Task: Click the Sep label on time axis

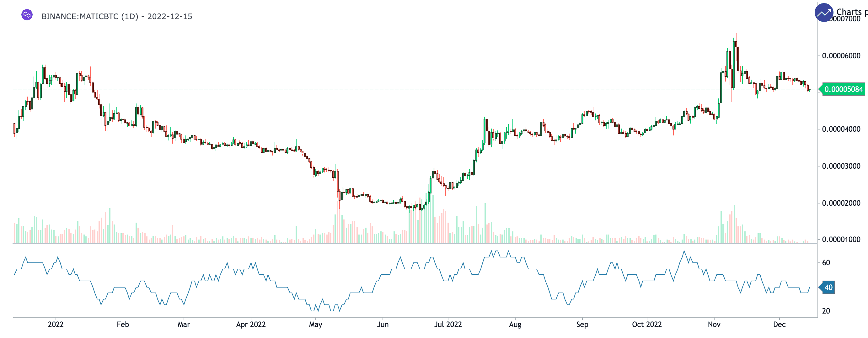Action: click(x=582, y=325)
